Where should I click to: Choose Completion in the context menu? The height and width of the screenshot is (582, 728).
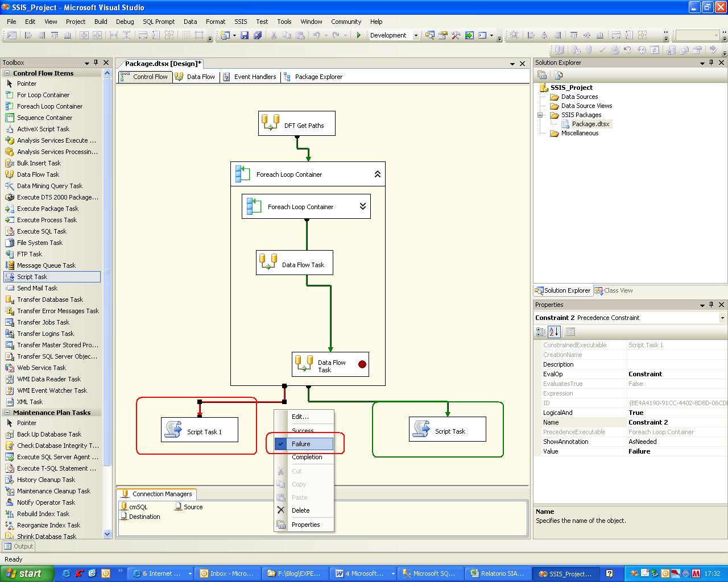click(304, 457)
